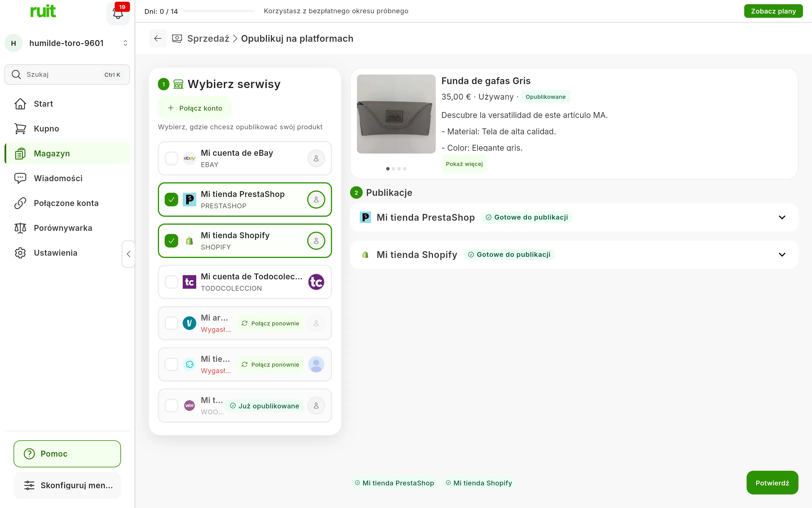Click the PrestaShop account profile icon

316,200
